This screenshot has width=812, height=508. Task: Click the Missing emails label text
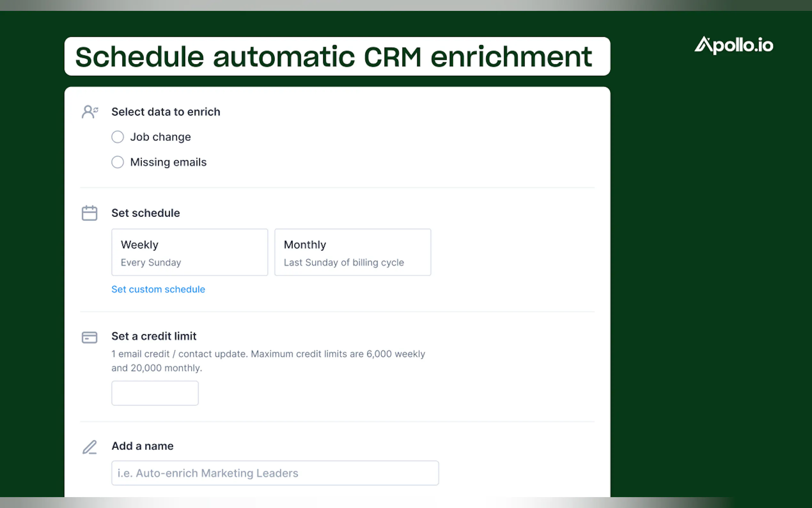click(168, 162)
